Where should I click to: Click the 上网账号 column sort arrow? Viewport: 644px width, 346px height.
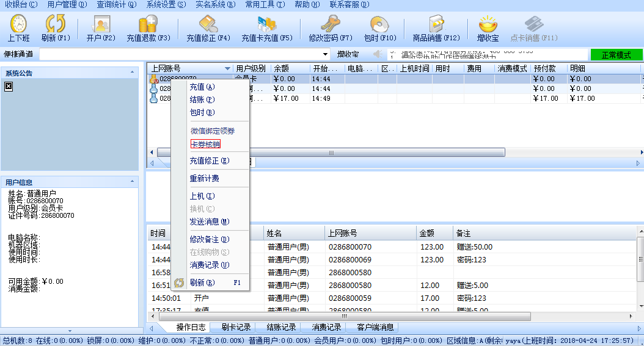(227, 68)
